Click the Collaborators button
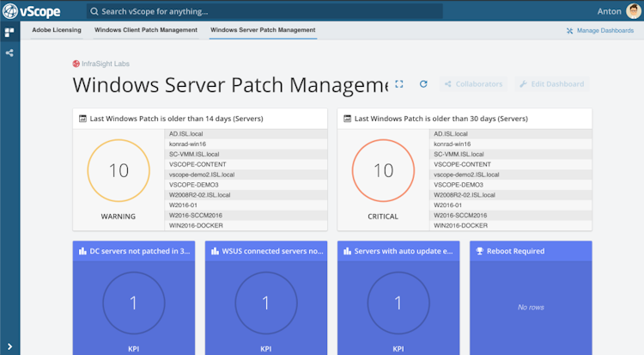Viewport: 644px width, 355px height. (x=473, y=84)
